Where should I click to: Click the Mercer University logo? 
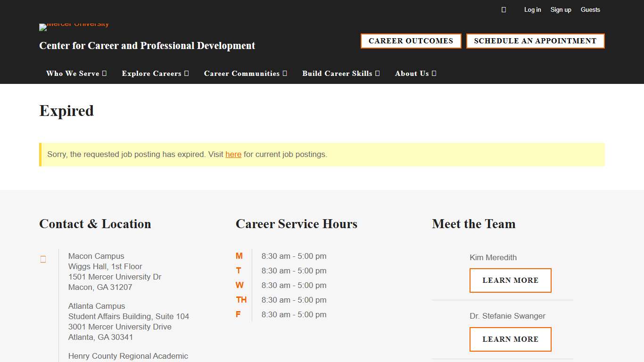click(74, 27)
